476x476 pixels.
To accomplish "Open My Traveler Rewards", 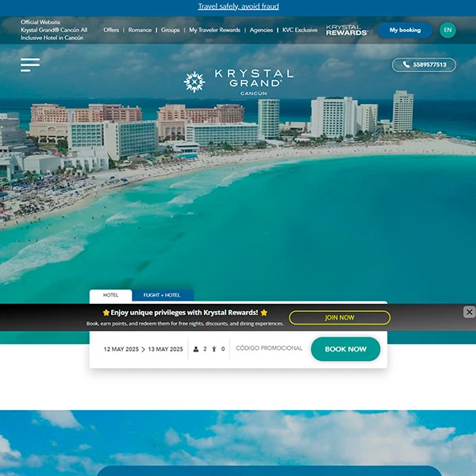I will point(215,30).
